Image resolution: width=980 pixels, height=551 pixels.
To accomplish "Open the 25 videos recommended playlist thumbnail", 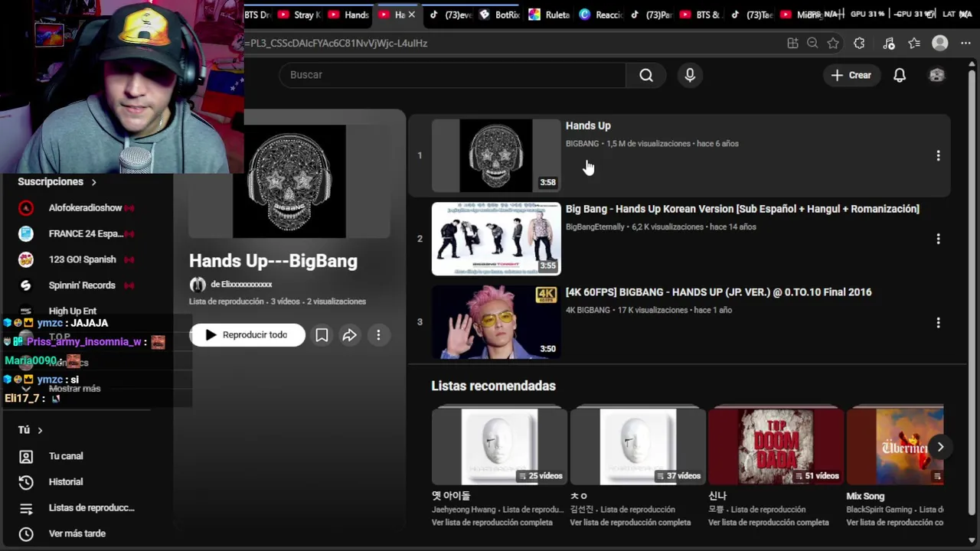I will (499, 446).
